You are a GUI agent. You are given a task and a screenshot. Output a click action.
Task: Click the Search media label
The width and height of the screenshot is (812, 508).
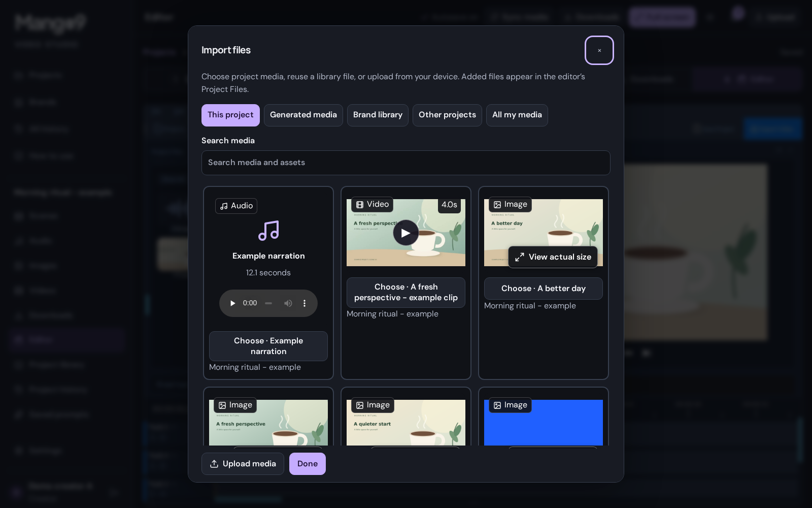[228, 141]
